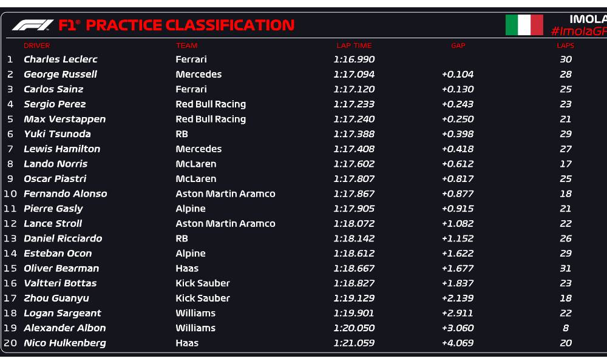This screenshot has height=364, width=607.
Task: Click the IMOLA venue label
Action: [587, 19]
